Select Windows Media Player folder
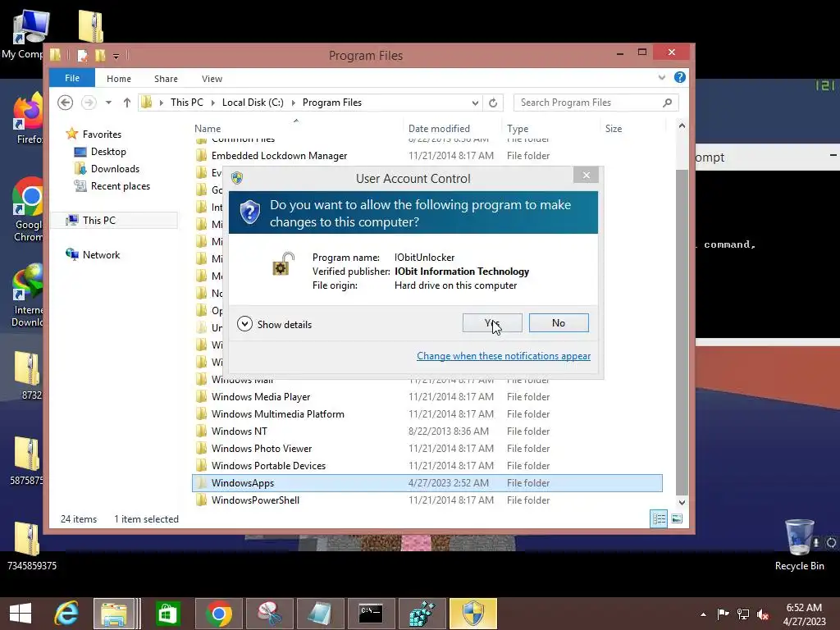 click(427, 397)
